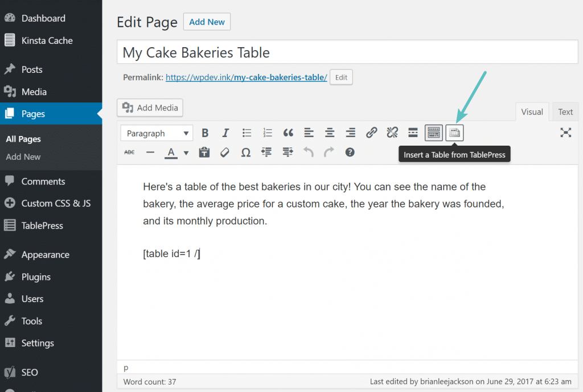
Task: Switch to the Text editor tab
Action: (565, 112)
